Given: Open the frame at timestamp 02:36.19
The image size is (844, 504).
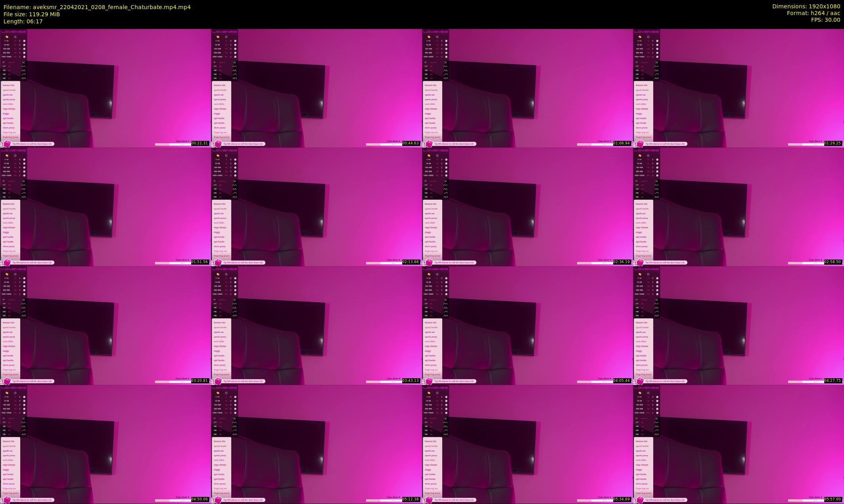Looking at the screenshot, I should [x=527, y=207].
